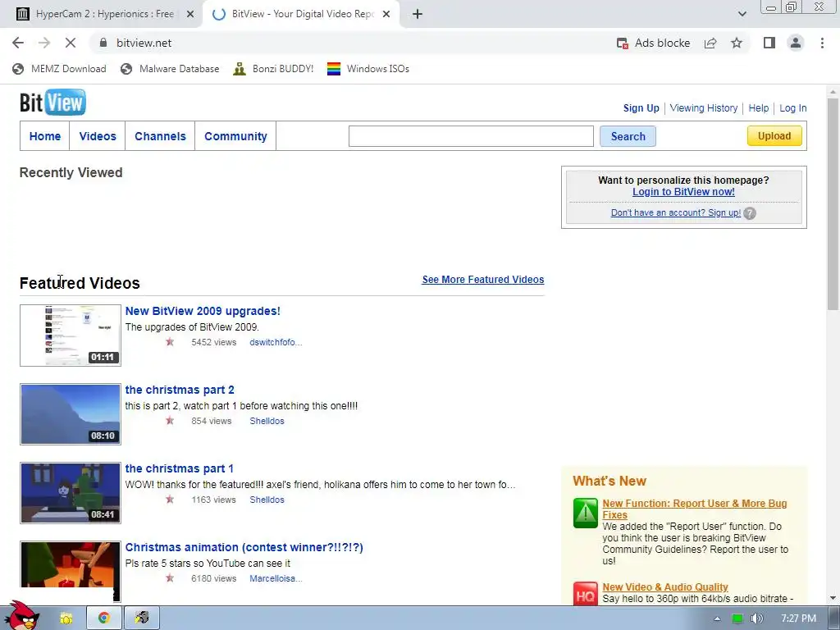Open New BitView 2009 upgrades! video thumbnail
This screenshot has width=840, height=630.
click(71, 336)
